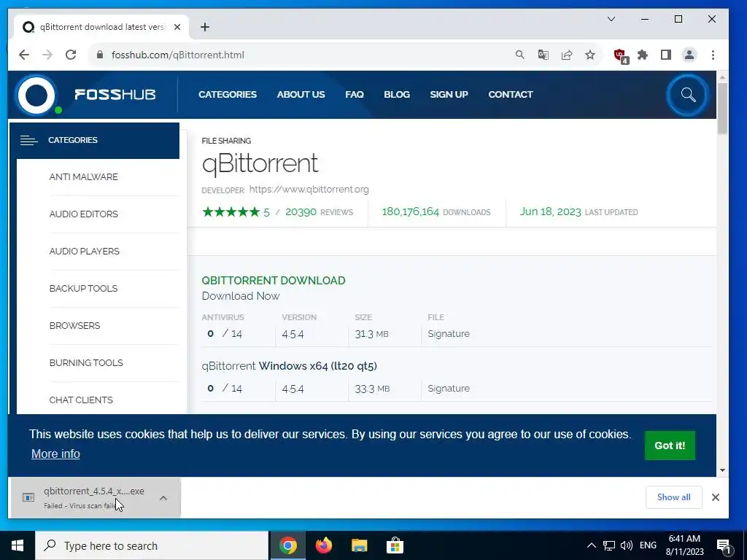Open the CATEGORIES nav menu
Viewport: 747px width, 560px height.
pyautogui.click(x=228, y=94)
